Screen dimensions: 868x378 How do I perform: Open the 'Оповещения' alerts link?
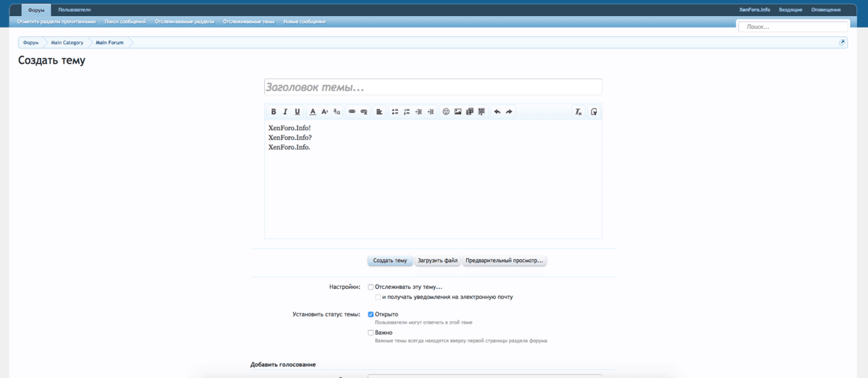[826, 10]
